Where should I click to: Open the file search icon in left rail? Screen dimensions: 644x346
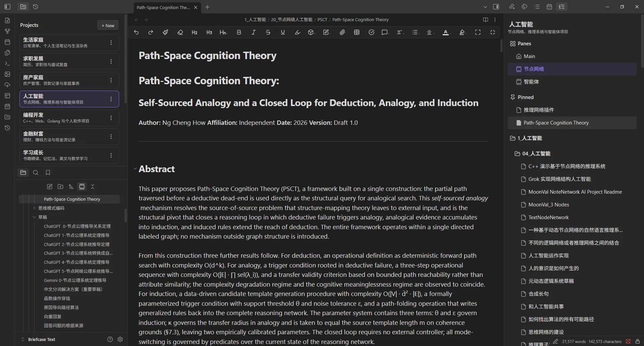(7, 20)
